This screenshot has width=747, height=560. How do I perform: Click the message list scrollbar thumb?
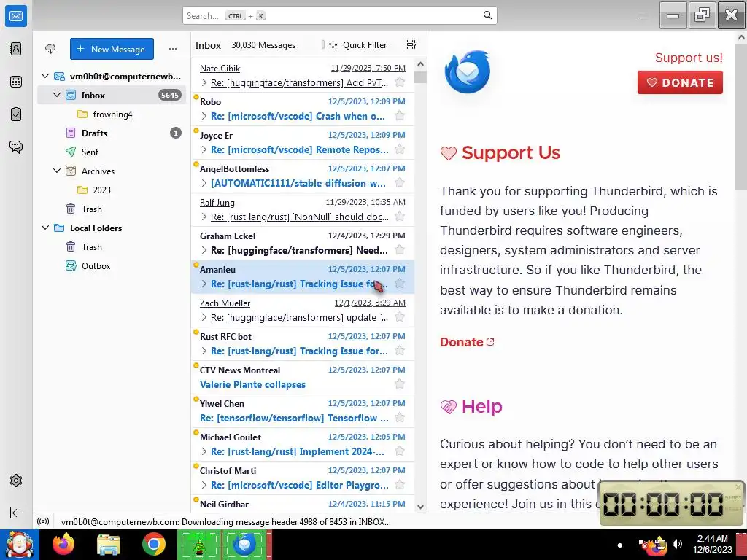click(420, 77)
